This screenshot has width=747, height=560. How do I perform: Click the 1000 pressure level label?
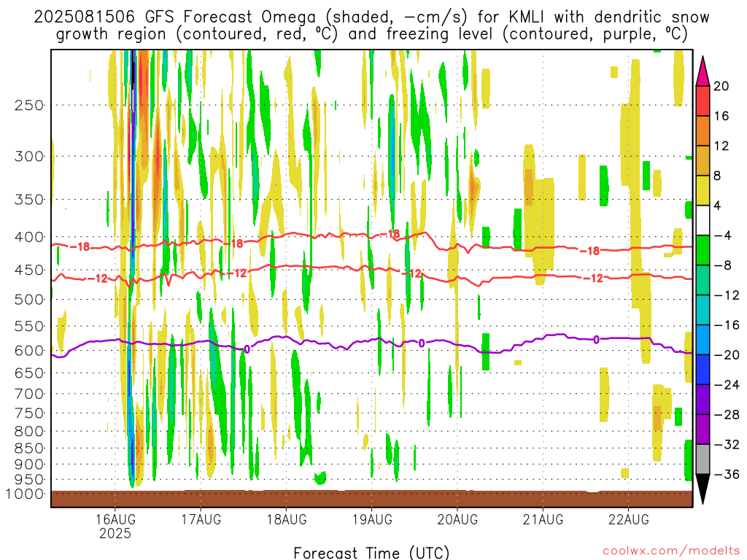coord(26,494)
